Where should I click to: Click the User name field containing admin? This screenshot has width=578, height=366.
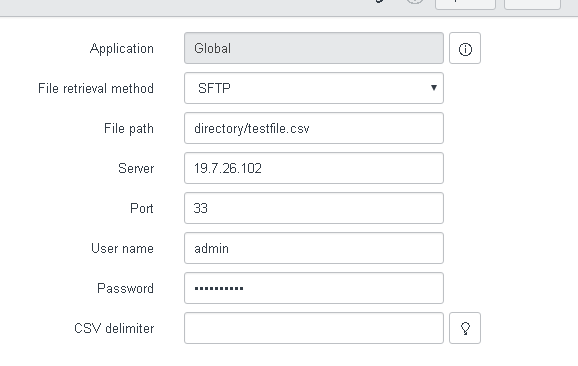[314, 248]
